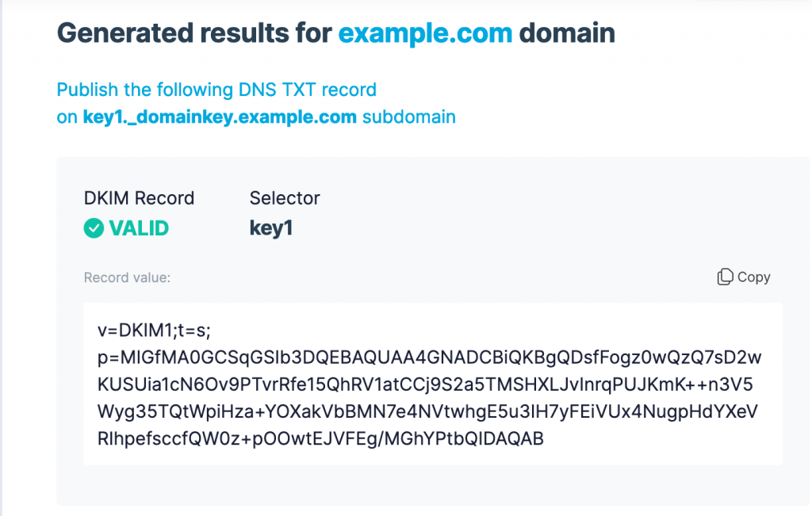812x516 pixels.
Task: Click the key1 selector value
Action: point(271,228)
